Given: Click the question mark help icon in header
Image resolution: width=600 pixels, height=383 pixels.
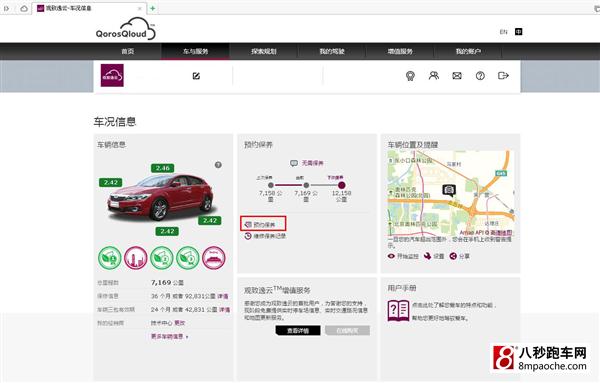Looking at the screenshot, I should pyautogui.click(x=480, y=76).
